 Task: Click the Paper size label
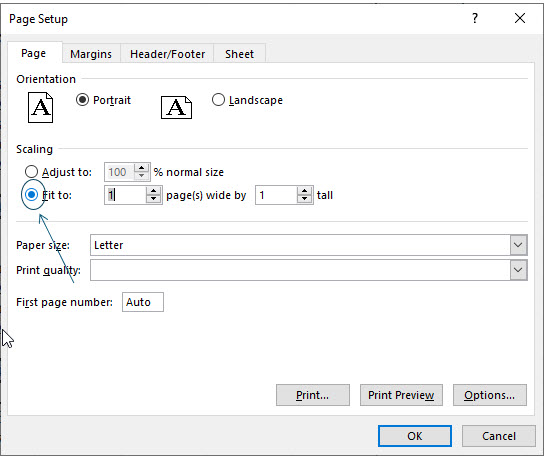click(43, 245)
